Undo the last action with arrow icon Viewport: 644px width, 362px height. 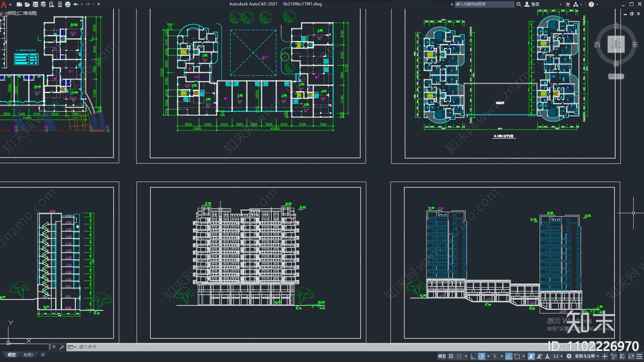[x=76, y=4]
